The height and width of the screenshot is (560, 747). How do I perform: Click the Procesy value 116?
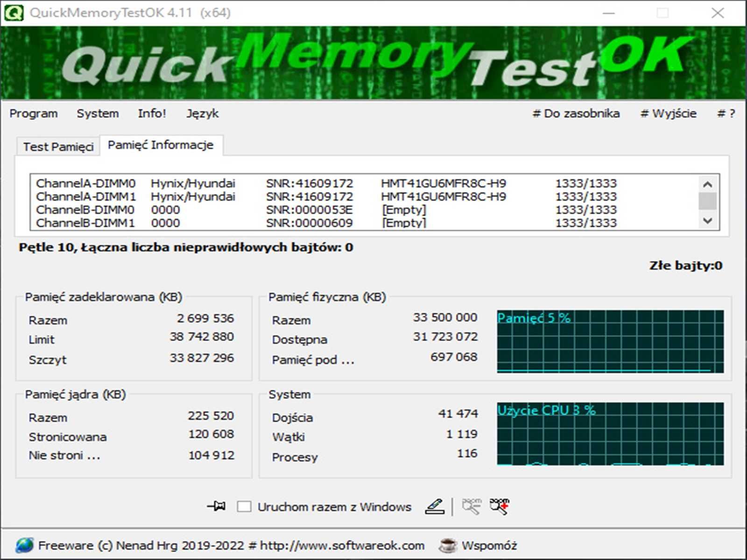tap(467, 453)
